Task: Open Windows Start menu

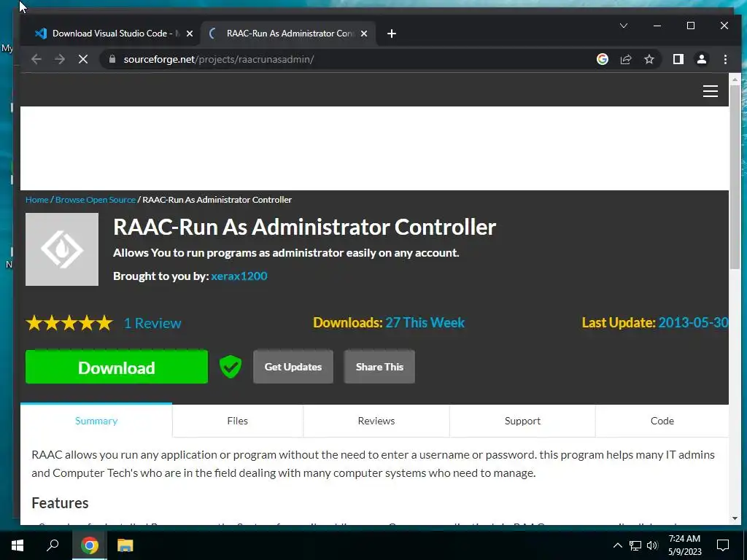Action: (18, 545)
